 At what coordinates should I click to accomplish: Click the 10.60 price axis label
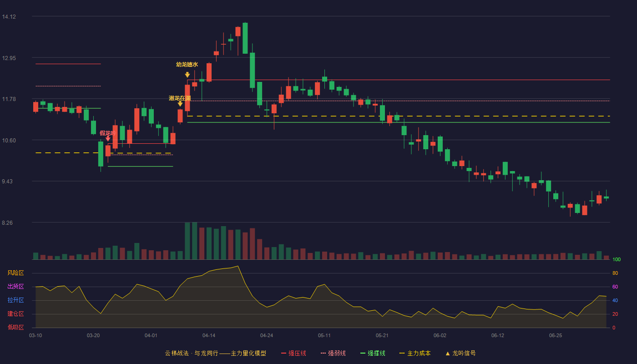point(9,141)
